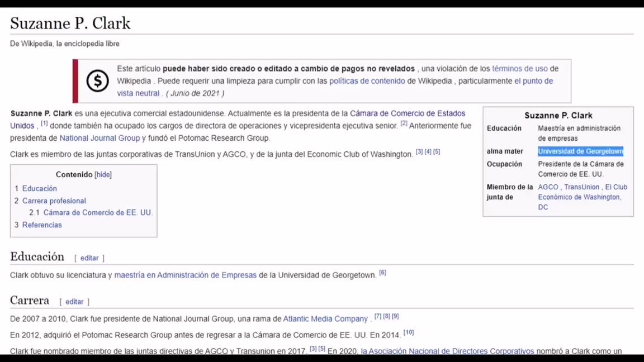Select the infobox label 'alma mater'
The image size is (644, 362).
click(x=505, y=151)
